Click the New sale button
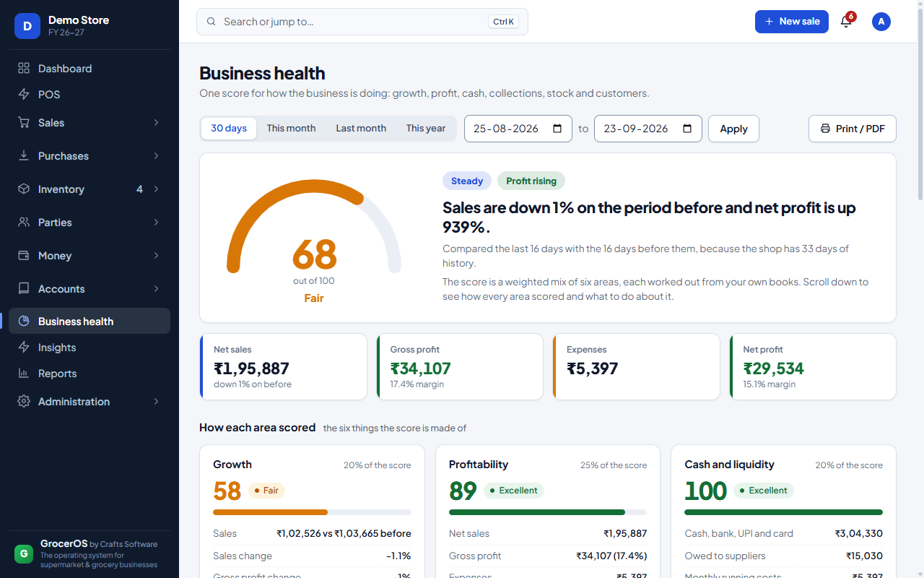Screen dimensions: 924x578 (792, 22)
